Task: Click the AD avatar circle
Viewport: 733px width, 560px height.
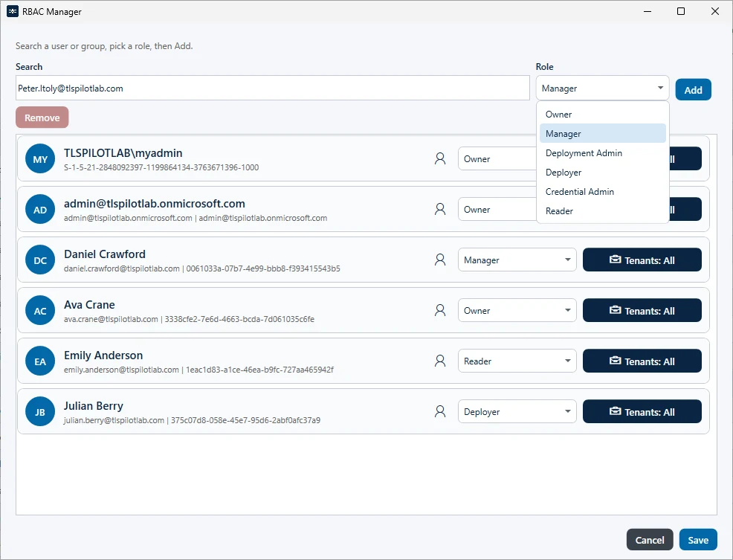Action: click(40, 210)
